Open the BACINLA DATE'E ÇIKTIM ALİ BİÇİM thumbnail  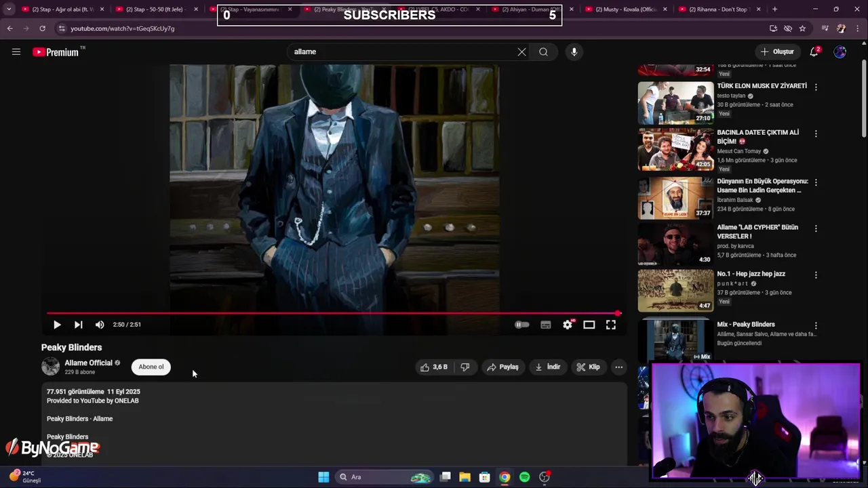(675, 149)
